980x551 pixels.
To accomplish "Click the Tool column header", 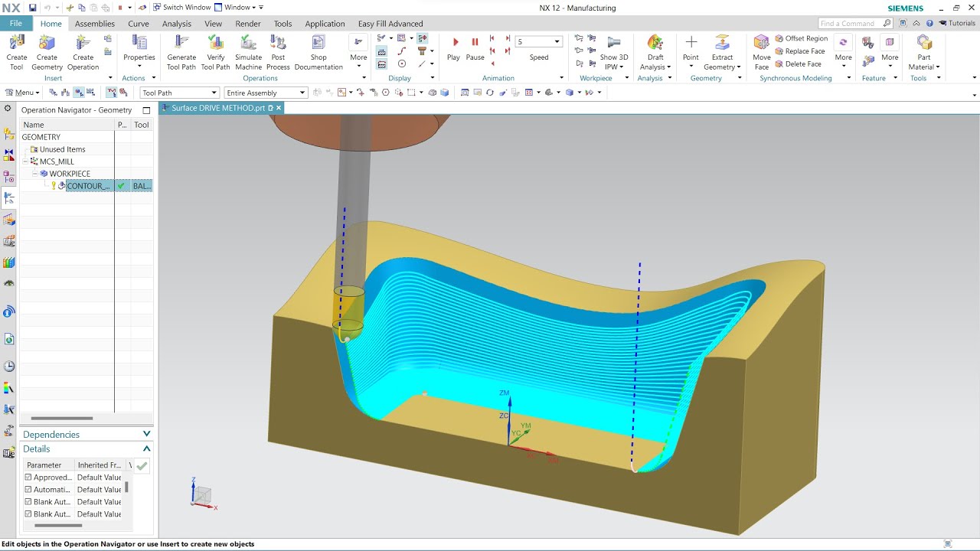I will click(142, 125).
